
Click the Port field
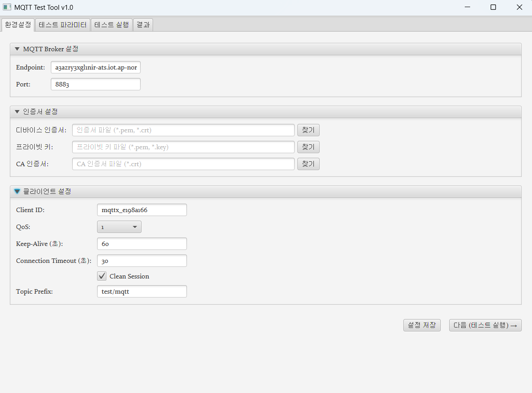click(x=96, y=84)
